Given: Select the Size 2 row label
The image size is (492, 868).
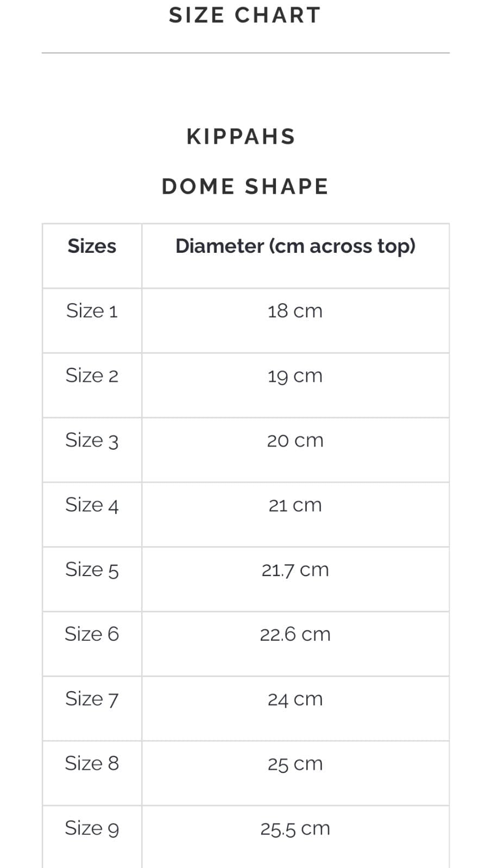Looking at the screenshot, I should pos(92,375).
